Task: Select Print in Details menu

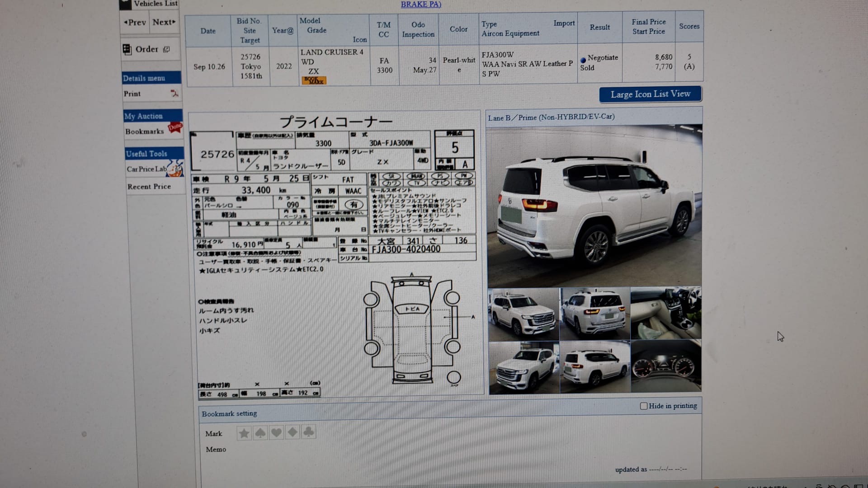Action: pyautogui.click(x=132, y=94)
